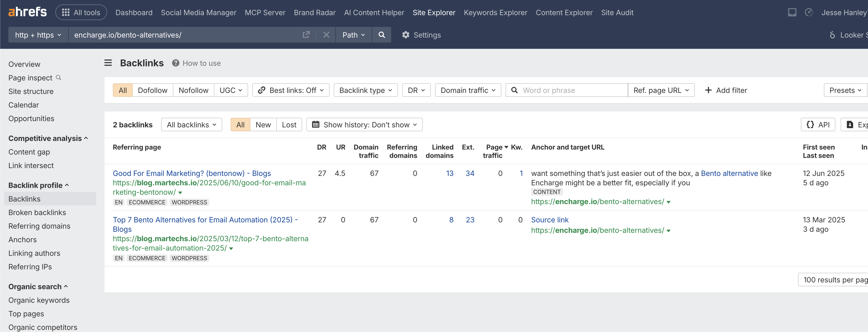The width and height of the screenshot is (868, 332).
Task: Open the All tools grid menu
Action: click(x=81, y=13)
